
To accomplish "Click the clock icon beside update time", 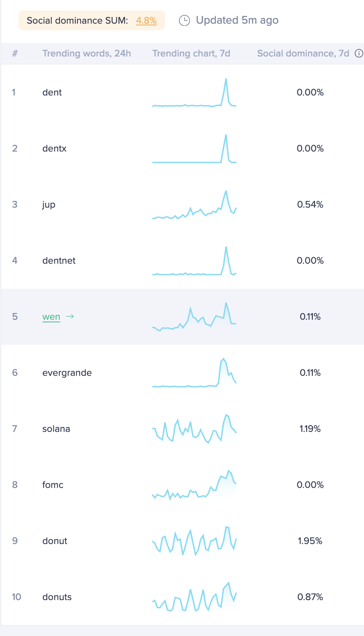I will click(x=184, y=20).
